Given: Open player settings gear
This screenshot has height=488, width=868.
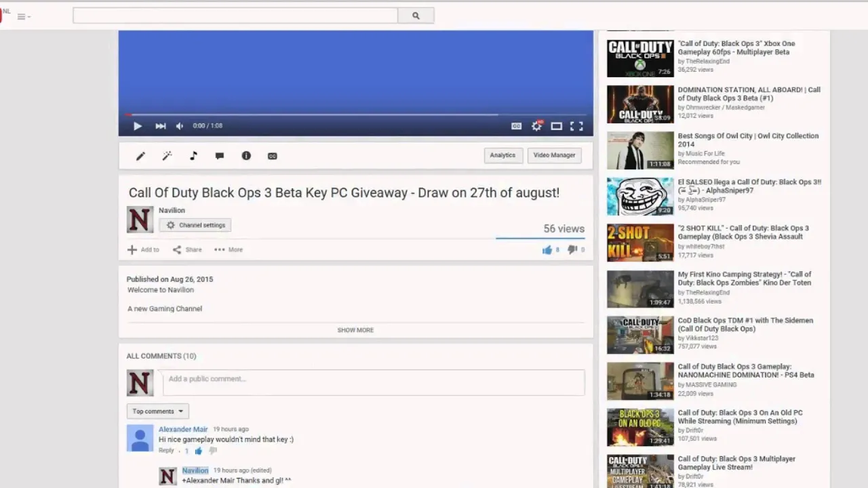Looking at the screenshot, I should point(536,126).
